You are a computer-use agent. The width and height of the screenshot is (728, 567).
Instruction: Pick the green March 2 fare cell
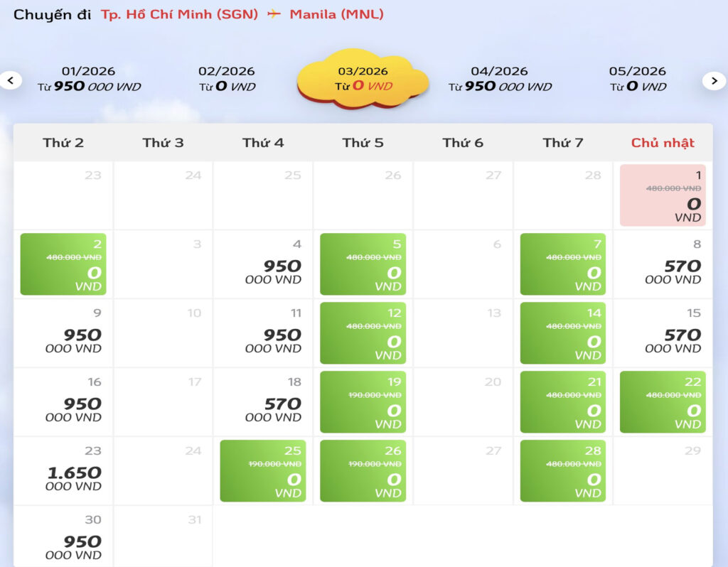click(63, 264)
